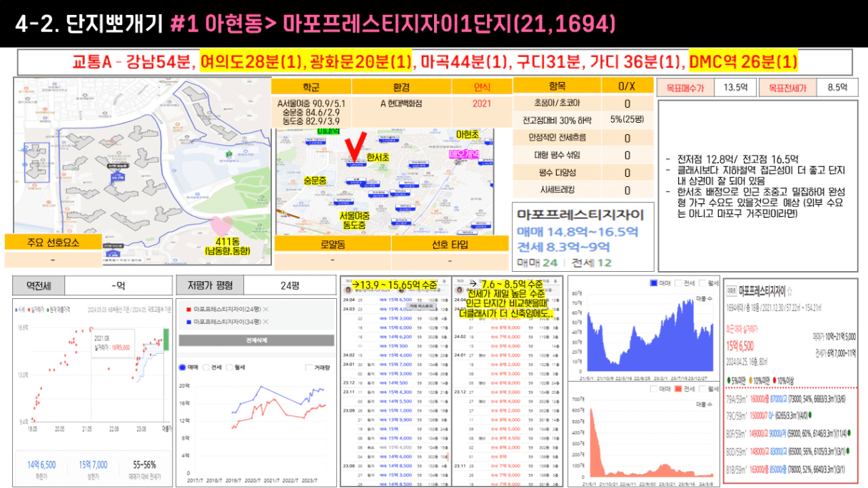Remove 마포프레스티지자이(24평) with its X icon

click(x=266, y=309)
